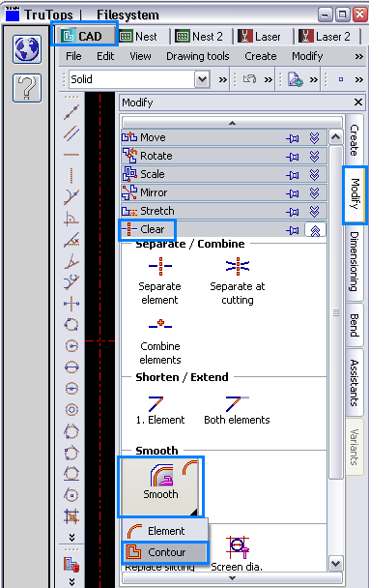This screenshot has width=369, height=588.
Task: Switch to the Nest 2 tab
Action: pos(200,37)
